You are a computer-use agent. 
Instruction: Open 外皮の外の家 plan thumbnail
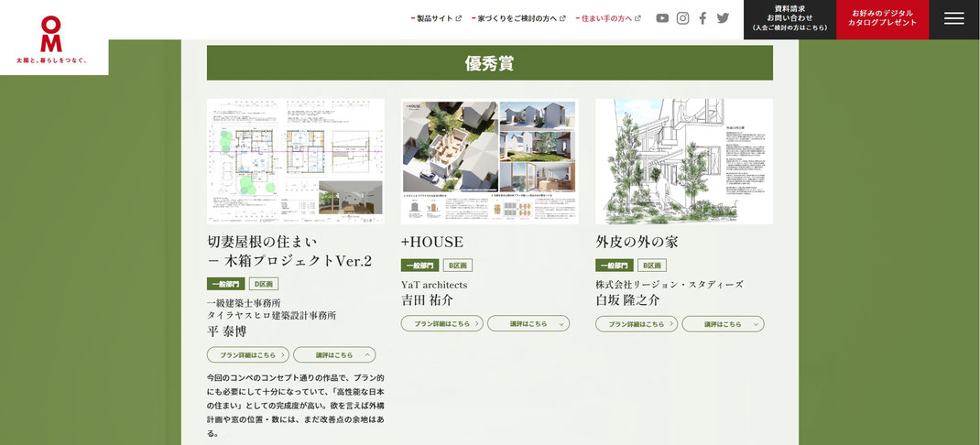[x=684, y=161]
